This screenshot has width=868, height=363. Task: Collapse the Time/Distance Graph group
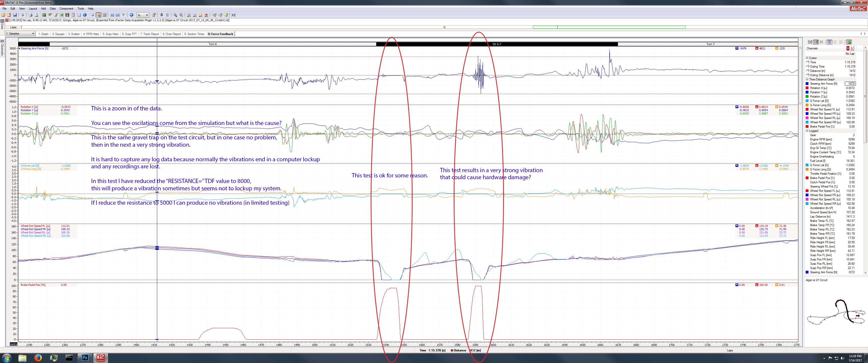pos(807,79)
